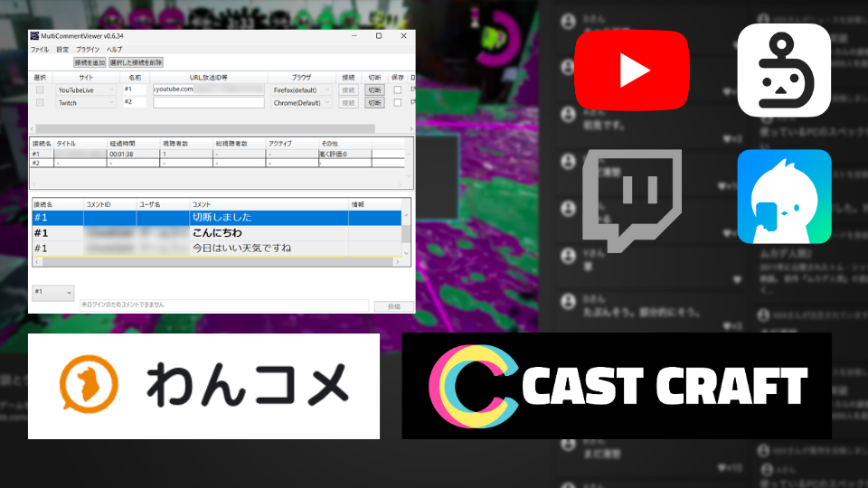Click the CastCraft colorful C logo
Viewport: 868px width, 488px height.
(473, 386)
